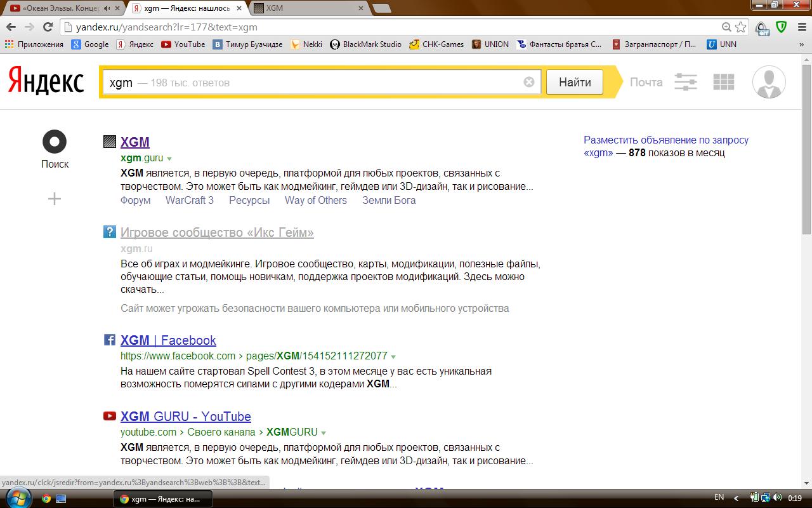The height and width of the screenshot is (508, 812).
Task: Open the Way of Others sitelink
Action: coord(316,200)
